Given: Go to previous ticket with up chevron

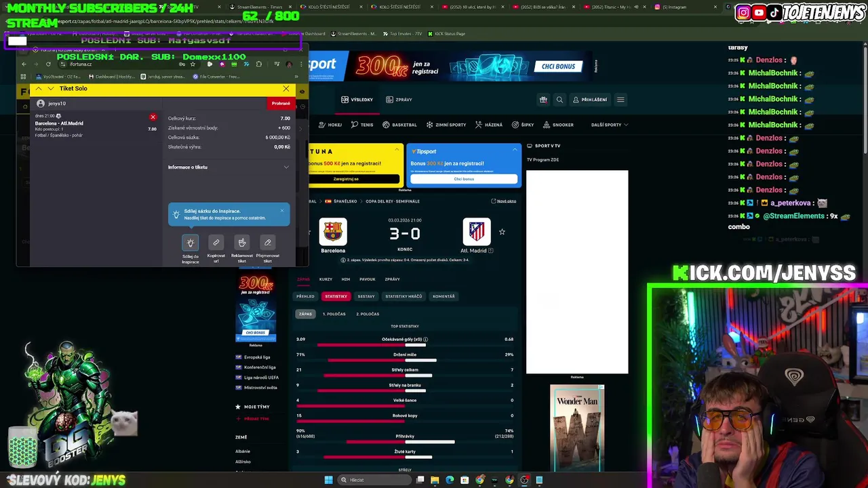Looking at the screenshot, I should coord(39,89).
